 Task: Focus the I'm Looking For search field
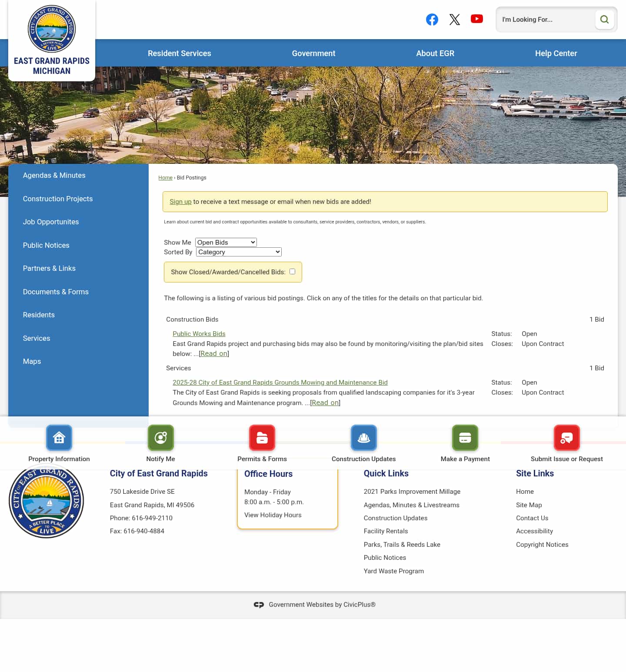tap(546, 20)
